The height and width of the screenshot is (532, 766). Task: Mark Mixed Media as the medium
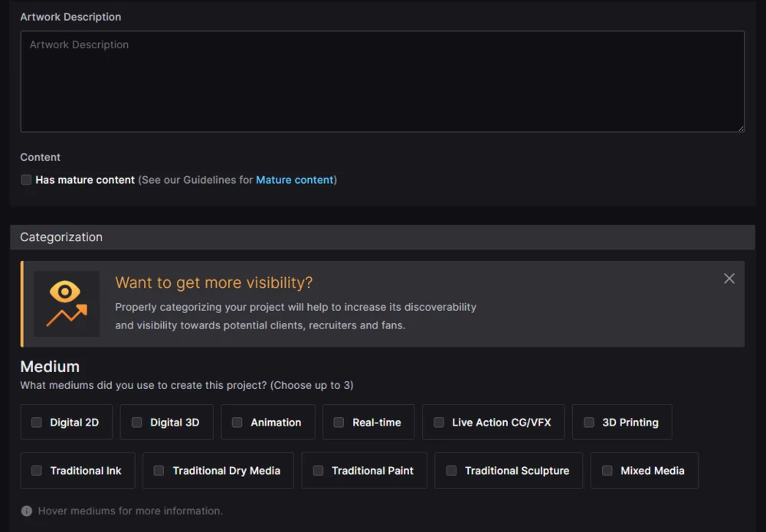pos(607,471)
